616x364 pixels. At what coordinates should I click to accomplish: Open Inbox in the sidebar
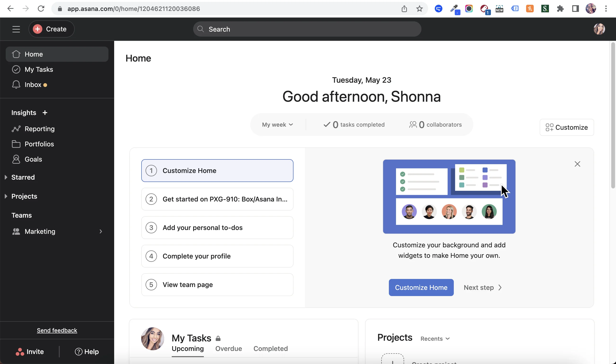coord(57,85)
